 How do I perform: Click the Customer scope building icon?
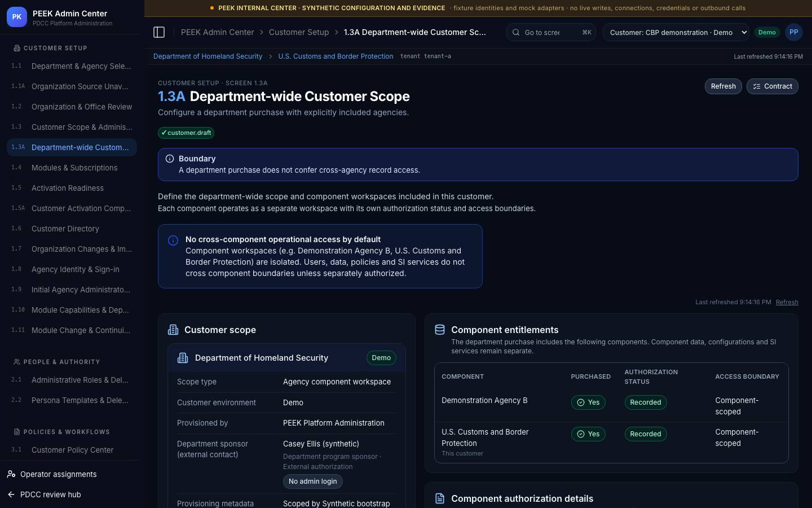click(x=173, y=330)
